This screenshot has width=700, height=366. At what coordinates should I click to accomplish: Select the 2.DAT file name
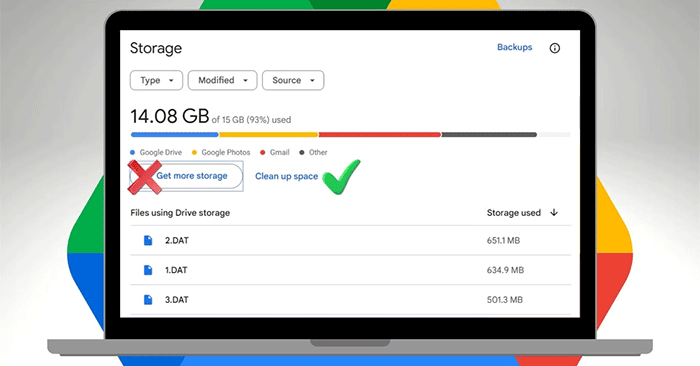(x=177, y=241)
